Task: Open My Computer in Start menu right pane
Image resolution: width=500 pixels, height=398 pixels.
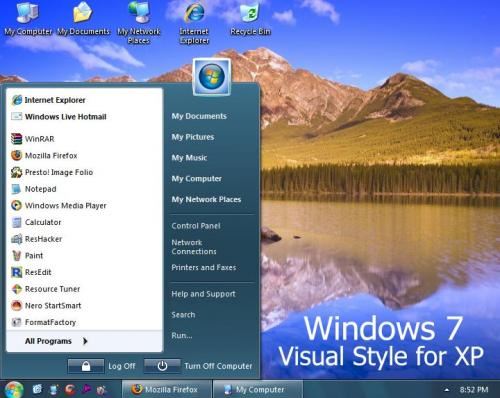Action: point(196,179)
